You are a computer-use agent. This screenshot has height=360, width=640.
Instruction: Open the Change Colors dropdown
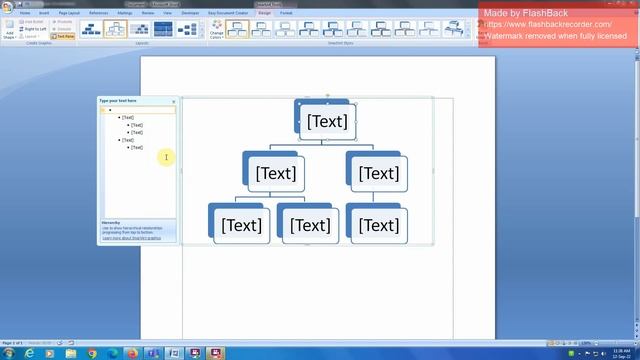217,29
